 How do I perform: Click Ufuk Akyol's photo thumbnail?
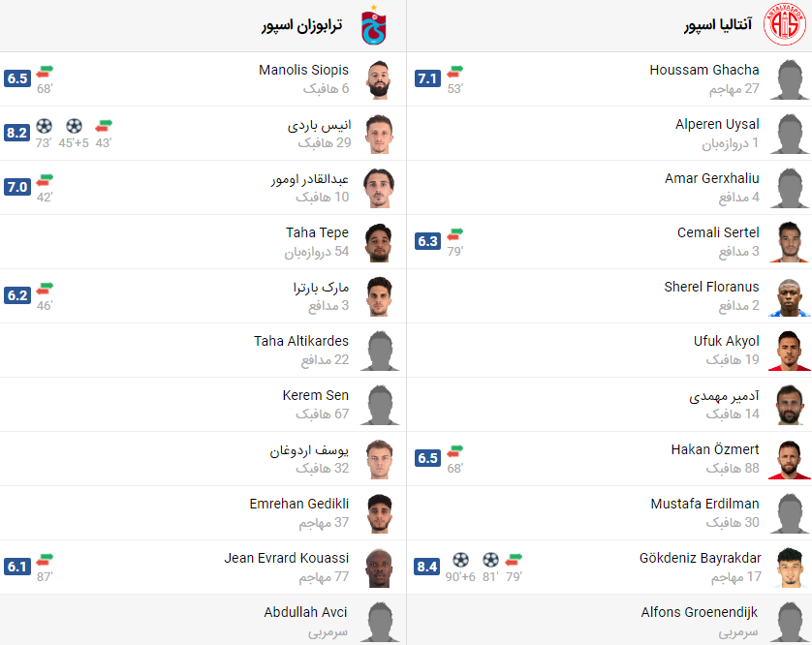[x=788, y=350]
